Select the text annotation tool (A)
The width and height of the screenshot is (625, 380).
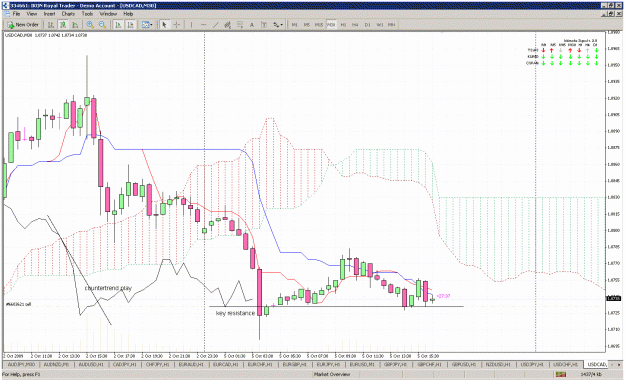click(252, 25)
